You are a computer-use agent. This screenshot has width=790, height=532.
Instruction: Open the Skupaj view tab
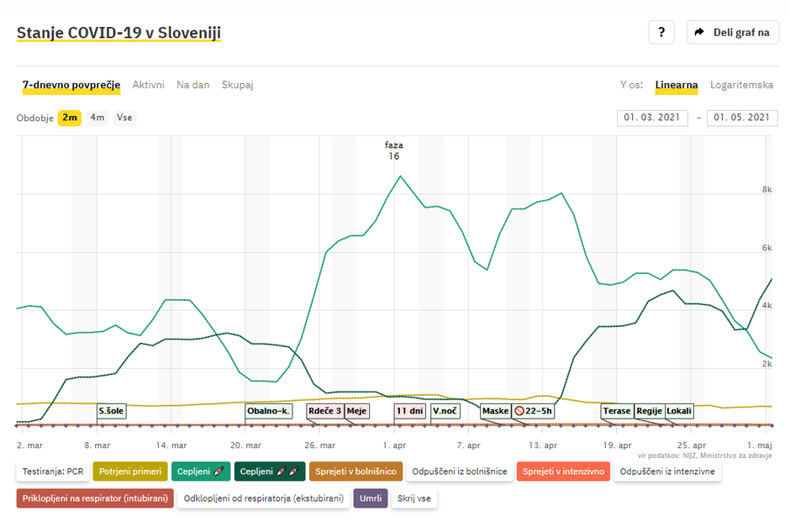pyautogui.click(x=237, y=85)
